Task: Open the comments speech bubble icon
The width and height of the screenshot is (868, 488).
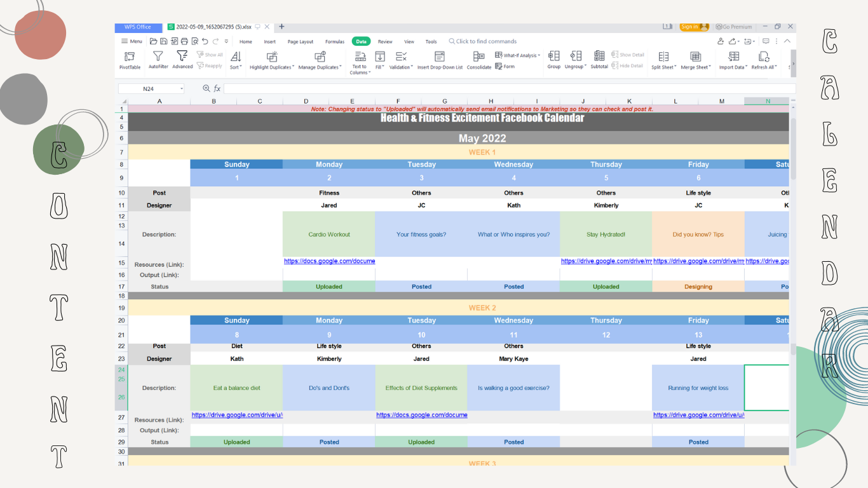Action: [766, 41]
